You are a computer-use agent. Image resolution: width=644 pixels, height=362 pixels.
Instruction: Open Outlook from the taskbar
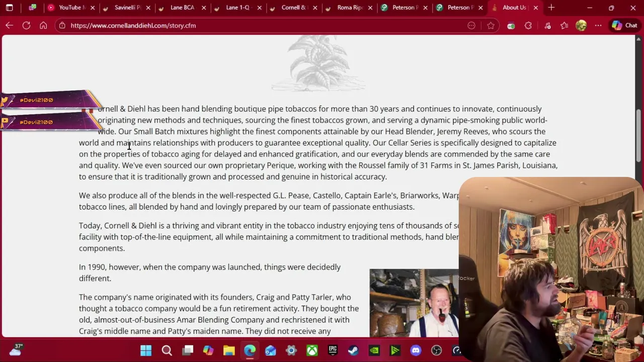[x=271, y=350]
